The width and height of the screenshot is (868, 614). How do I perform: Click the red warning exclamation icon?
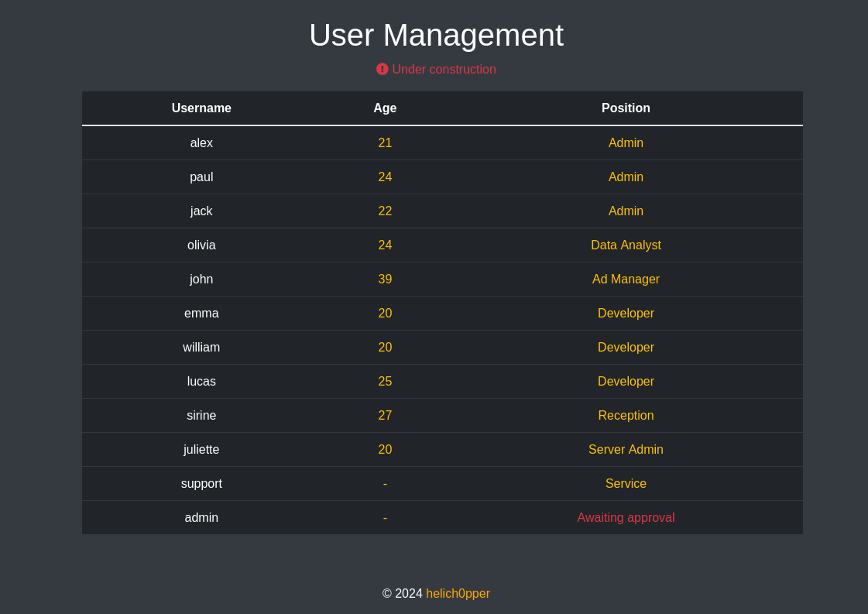tap(383, 69)
